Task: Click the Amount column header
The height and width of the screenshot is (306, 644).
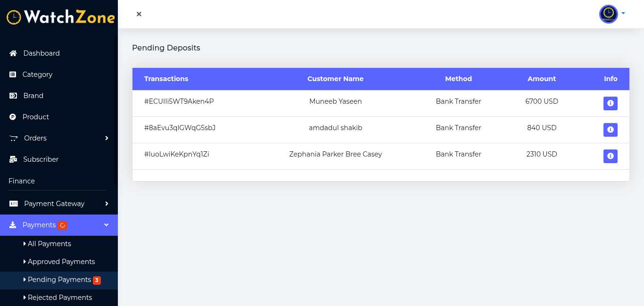Action: [542, 79]
